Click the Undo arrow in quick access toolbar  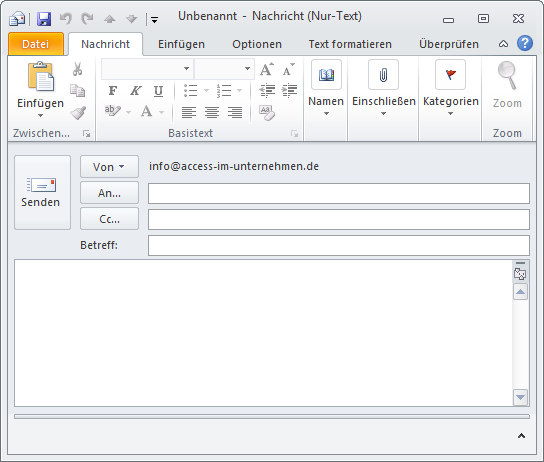coord(66,19)
